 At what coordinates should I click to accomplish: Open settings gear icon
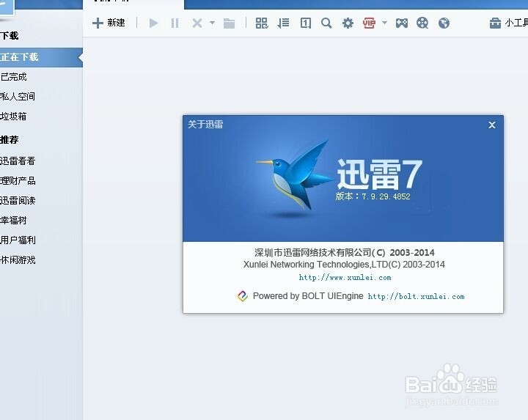[348, 23]
